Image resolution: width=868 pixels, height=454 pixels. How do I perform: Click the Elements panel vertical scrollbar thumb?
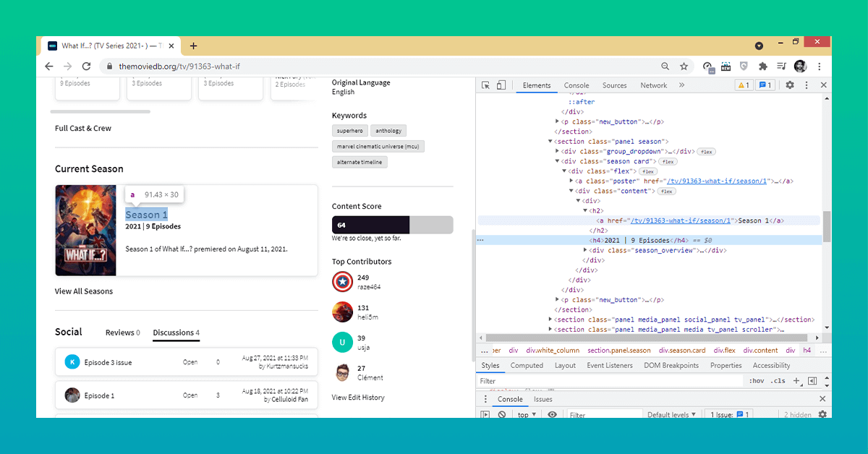[x=827, y=227]
